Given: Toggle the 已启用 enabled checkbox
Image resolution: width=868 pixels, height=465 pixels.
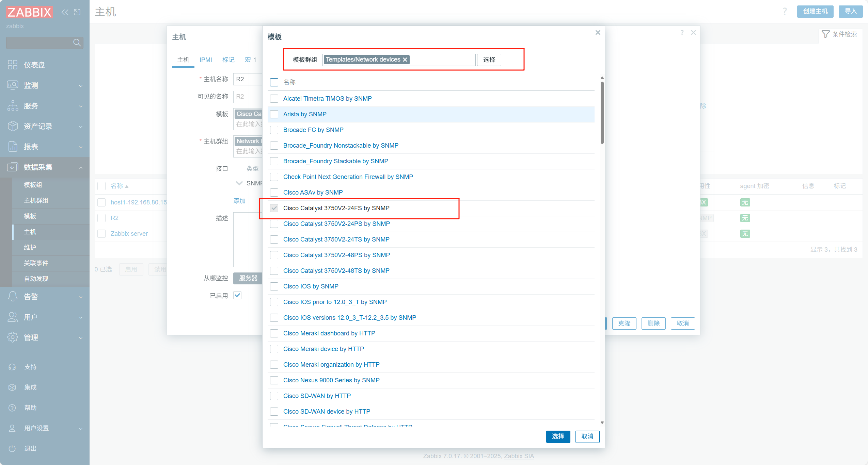Looking at the screenshot, I should click(237, 295).
